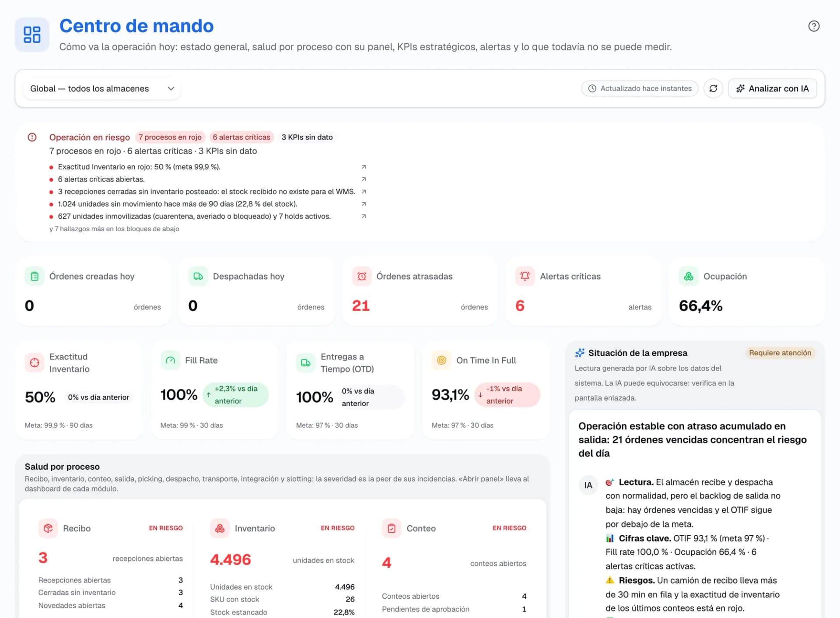The width and height of the screenshot is (840, 618).
Task: Click y 7 hallazgos más en los bloques text
Action: (114, 229)
